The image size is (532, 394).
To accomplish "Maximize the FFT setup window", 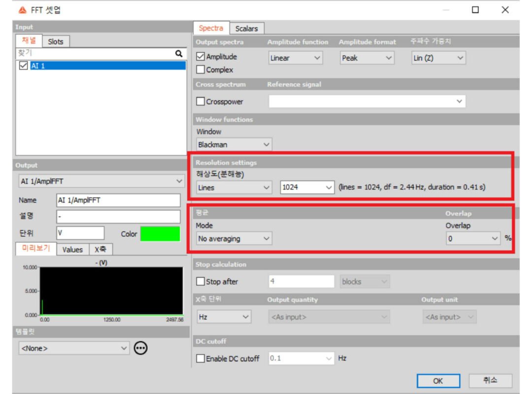I will click(x=475, y=10).
